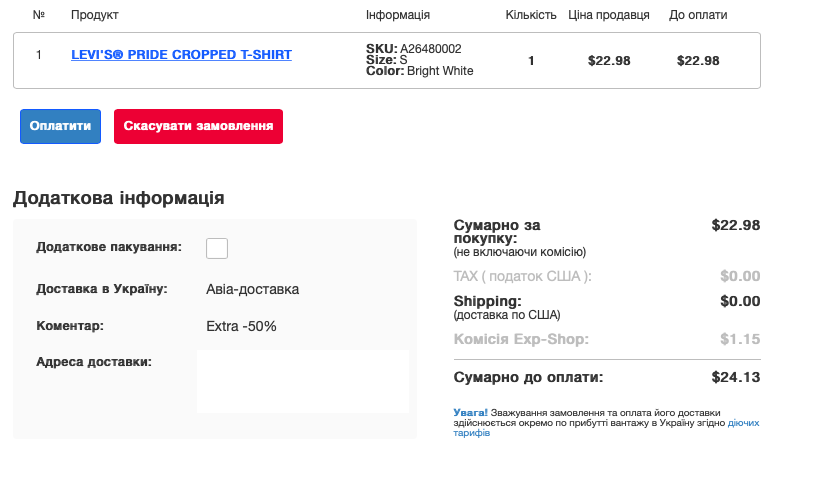The image size is (825, 485).
Task: Select the Продукт column header
Action: pos(95,15)
